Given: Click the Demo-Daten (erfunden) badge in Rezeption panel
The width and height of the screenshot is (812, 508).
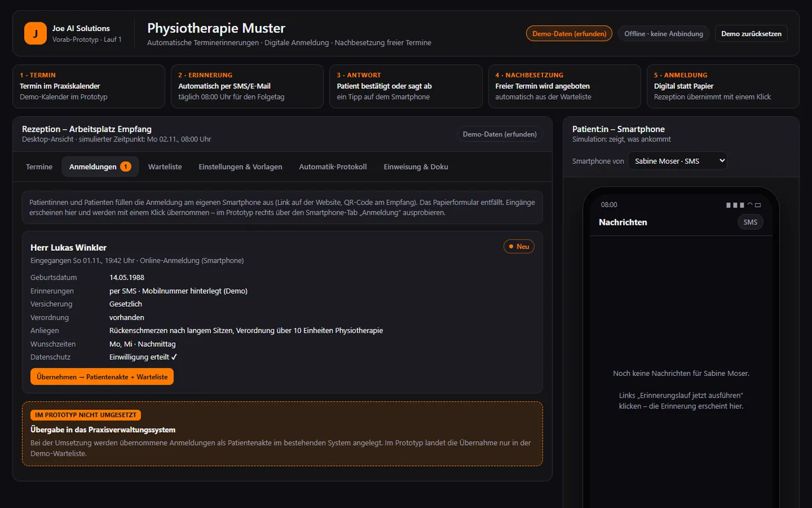Looking at the screenshot, I should (x=500, y=134).
